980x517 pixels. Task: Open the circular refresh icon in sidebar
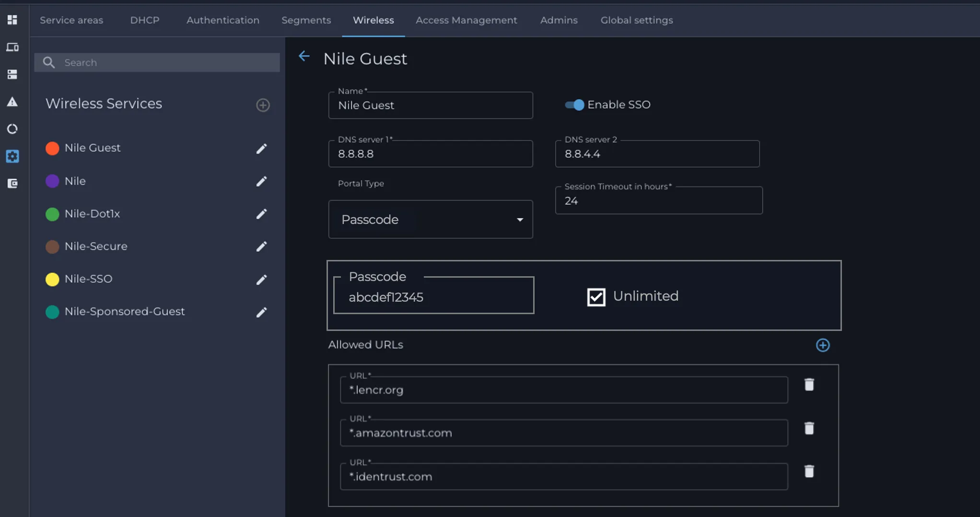tap(12, 129)
